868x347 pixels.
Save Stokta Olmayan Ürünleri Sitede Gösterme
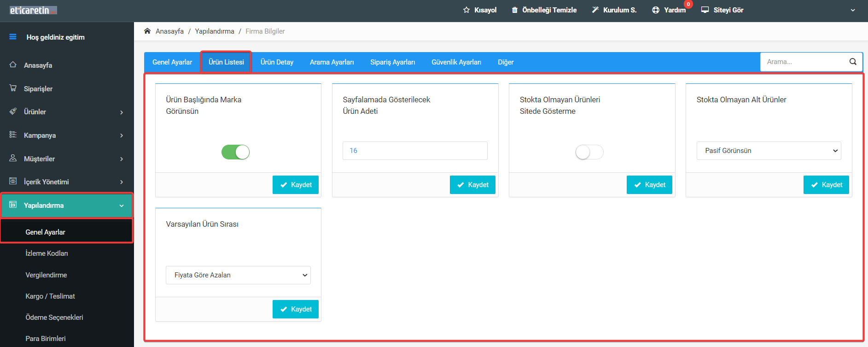(649, 185)
